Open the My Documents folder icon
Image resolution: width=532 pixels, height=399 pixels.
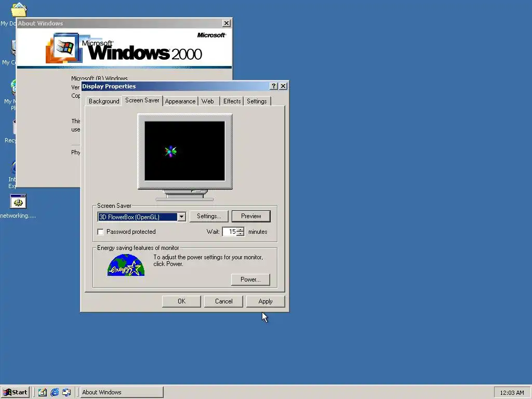pos(19,9)
